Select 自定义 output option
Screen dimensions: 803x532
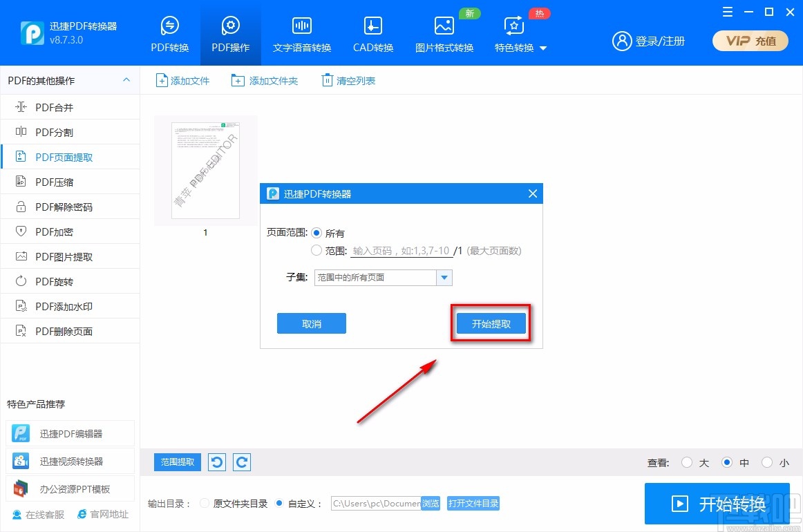(x=279, y=503)
